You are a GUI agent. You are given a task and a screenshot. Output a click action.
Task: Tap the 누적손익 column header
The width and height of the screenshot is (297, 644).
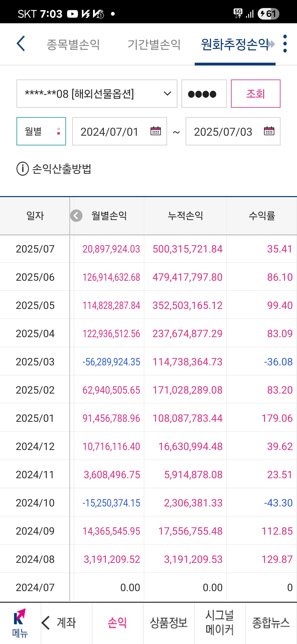coord(185,216)
